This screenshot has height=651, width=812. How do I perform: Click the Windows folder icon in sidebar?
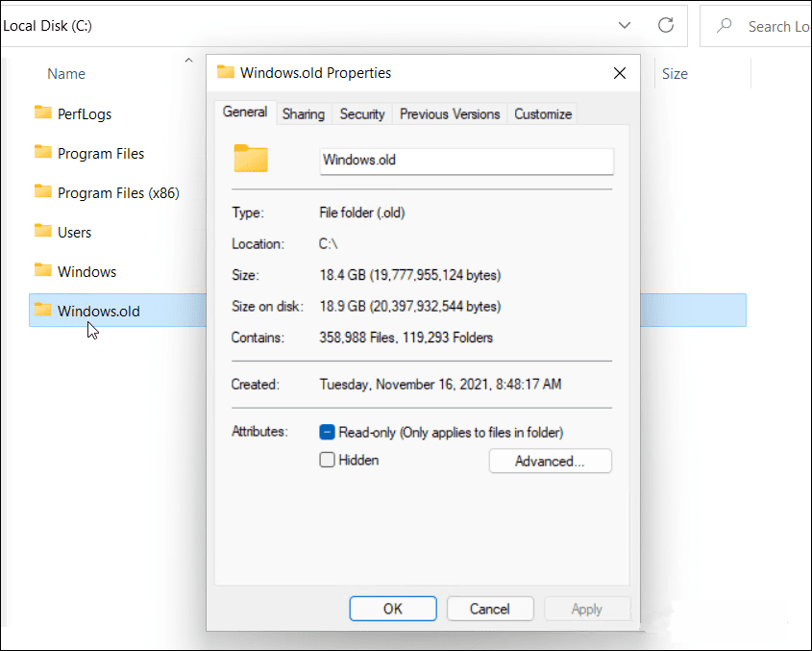[43, 270]
